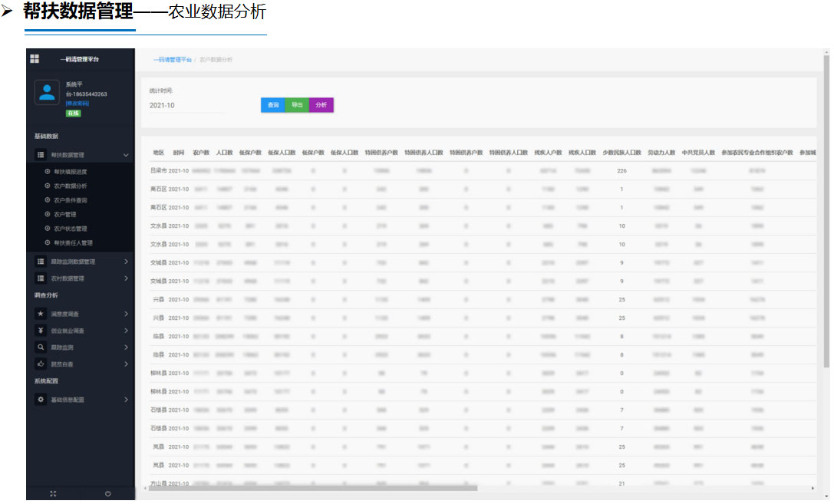The width and height of the screenshot is (834, 504).
Task: Click the 统计时间 date field showing 2021-10
Action: pyautogui.click(x=186, y=105)
